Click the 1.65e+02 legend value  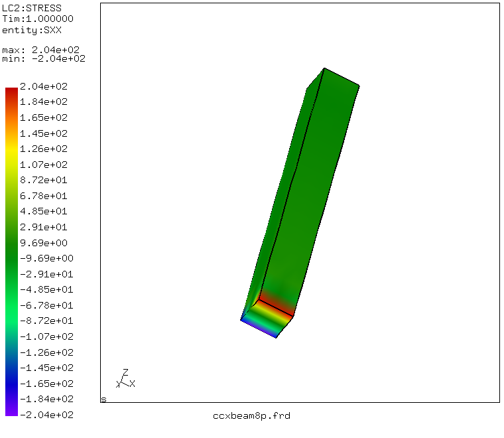[x=44, y=117]
